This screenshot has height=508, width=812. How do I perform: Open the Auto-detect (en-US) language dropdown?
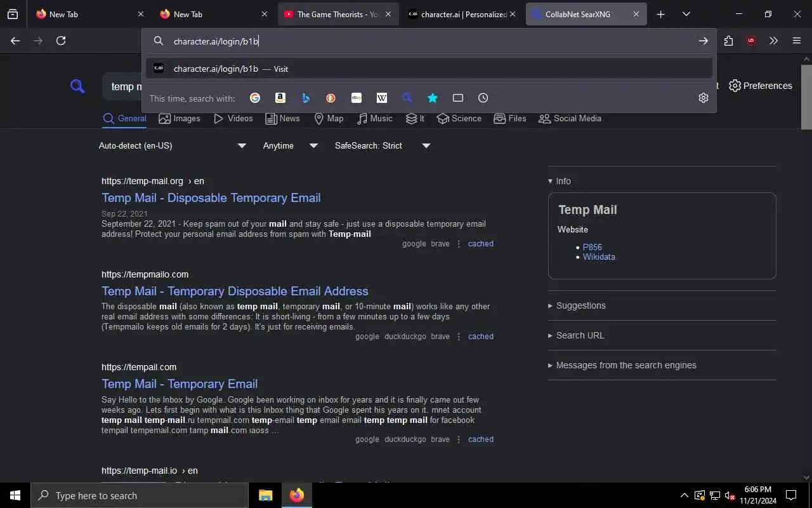point(172,145)
